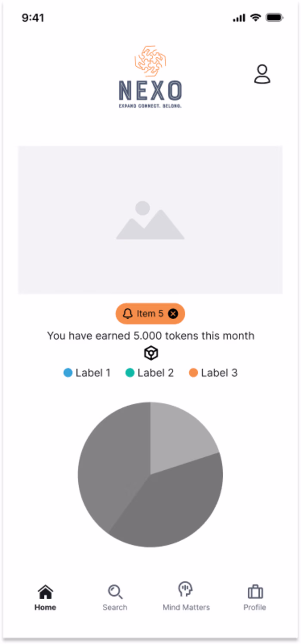Open the image placeholder banner
This screenshot has width=301, height=644.
tap(150, 220)
